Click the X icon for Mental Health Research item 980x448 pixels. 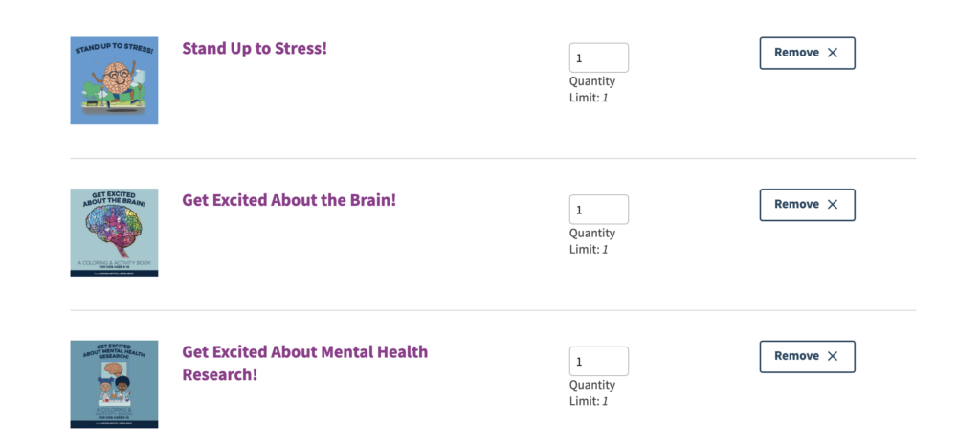(x=833, y=356)
